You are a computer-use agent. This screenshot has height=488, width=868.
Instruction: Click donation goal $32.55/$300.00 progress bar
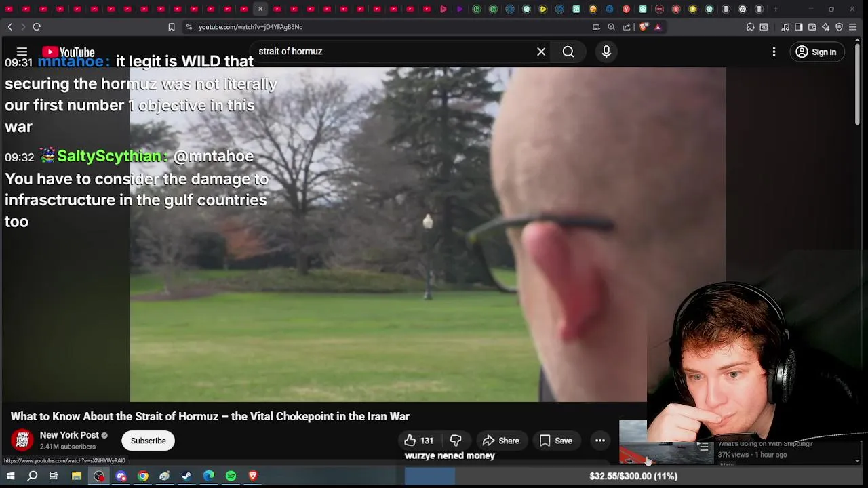click(633, 476)
